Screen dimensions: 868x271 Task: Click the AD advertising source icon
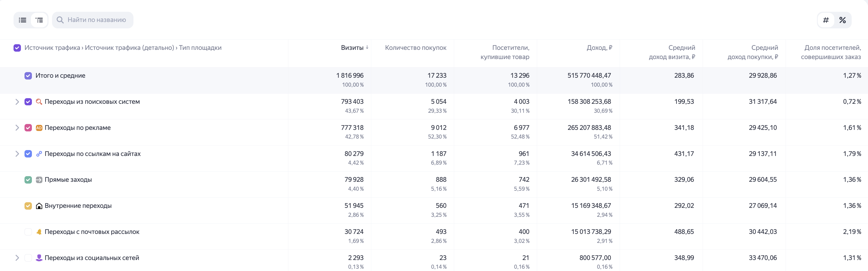point(39,128)
